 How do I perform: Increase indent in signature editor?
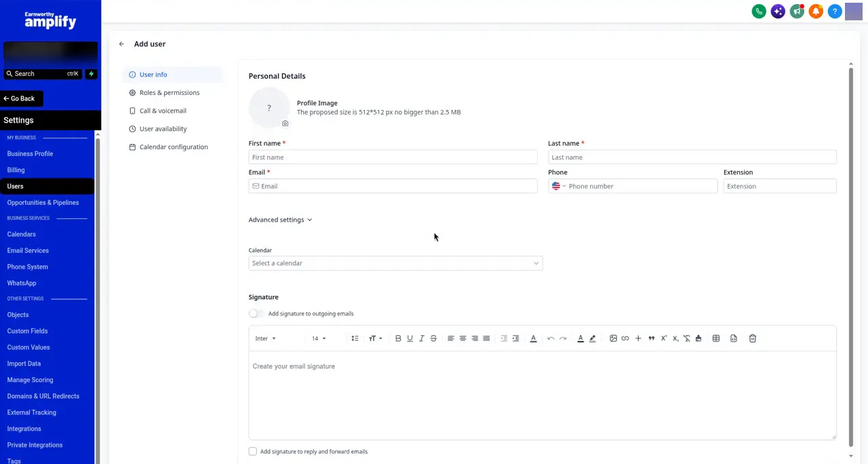[515, 339]
